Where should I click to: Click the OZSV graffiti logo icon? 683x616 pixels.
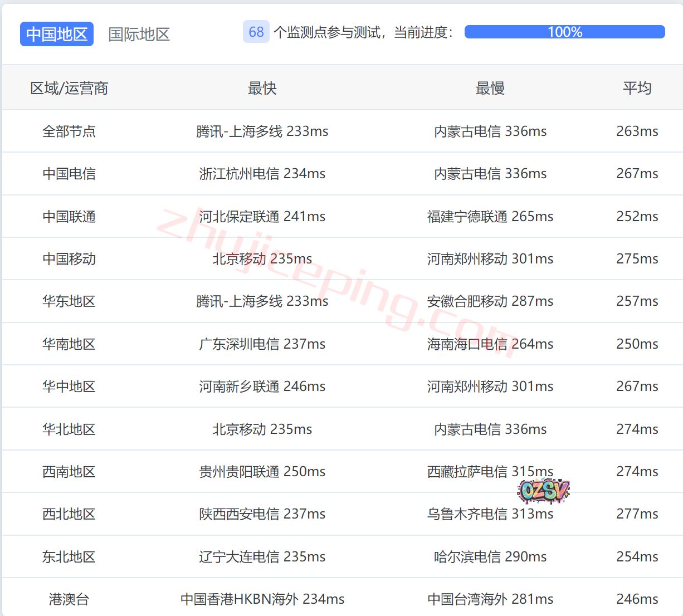[543, 491]
